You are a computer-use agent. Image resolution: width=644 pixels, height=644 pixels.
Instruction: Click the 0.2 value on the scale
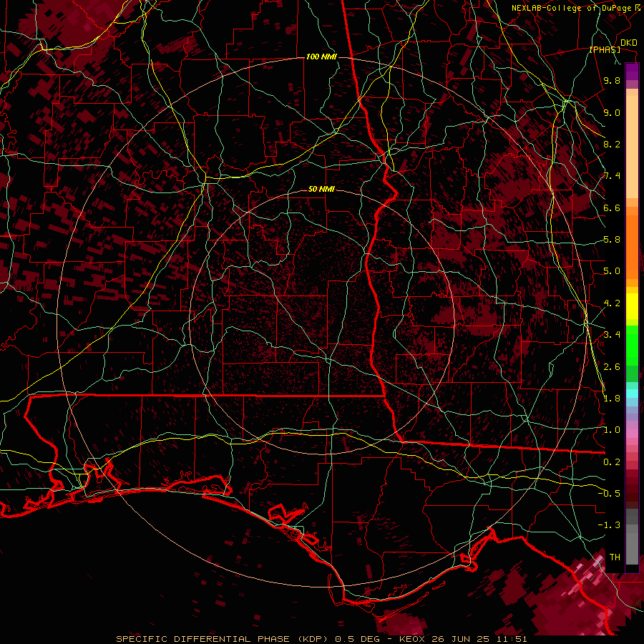click(x=612, y=462)
